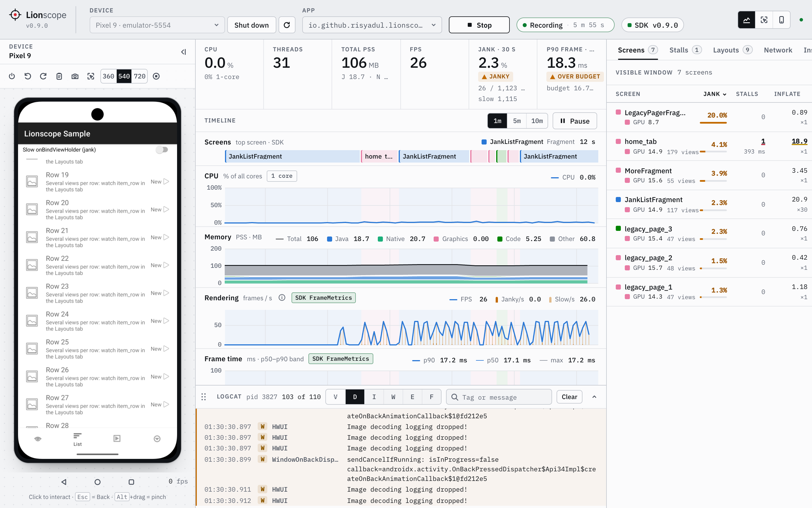This screenshot has height=508, width=812.
Task: Select 360 resolution
Action: pos(108,76)
